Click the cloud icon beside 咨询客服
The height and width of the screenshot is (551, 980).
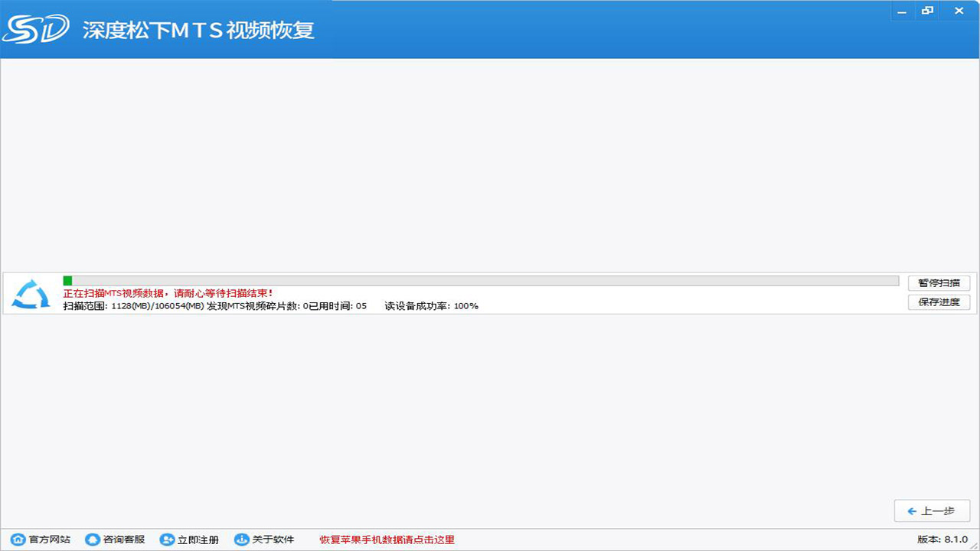92,540
